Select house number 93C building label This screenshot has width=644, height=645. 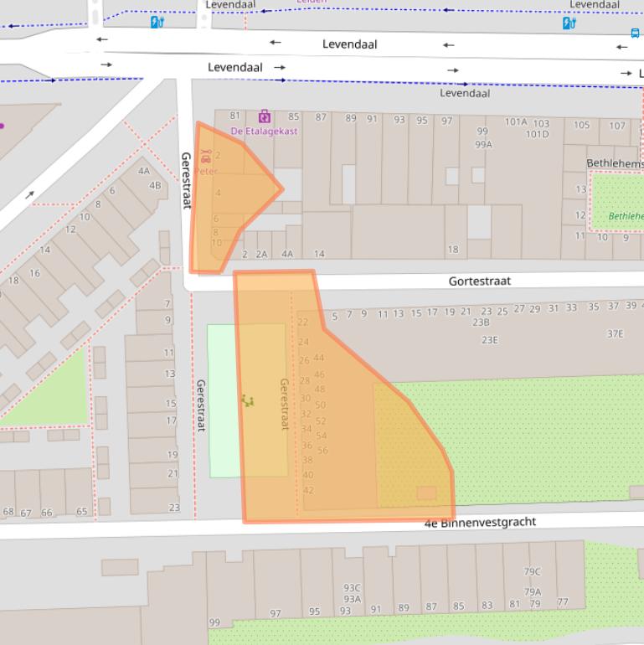(352, 587)
